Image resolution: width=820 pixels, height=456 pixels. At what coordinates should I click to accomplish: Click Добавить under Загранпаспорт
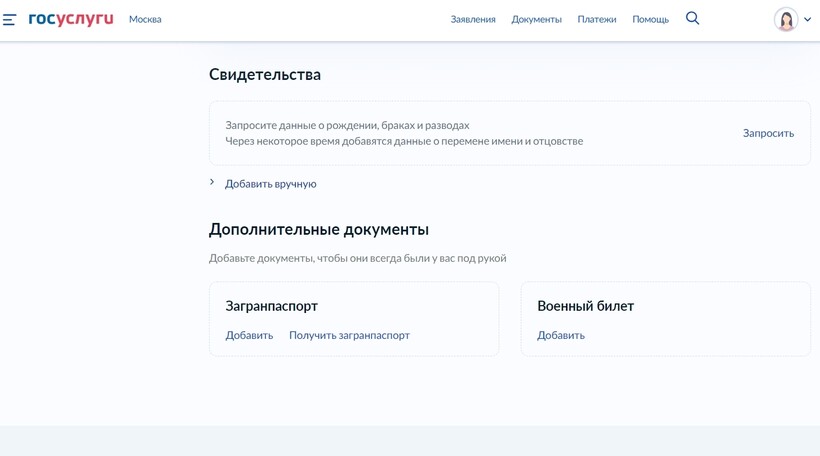click(x=249, y=335)
